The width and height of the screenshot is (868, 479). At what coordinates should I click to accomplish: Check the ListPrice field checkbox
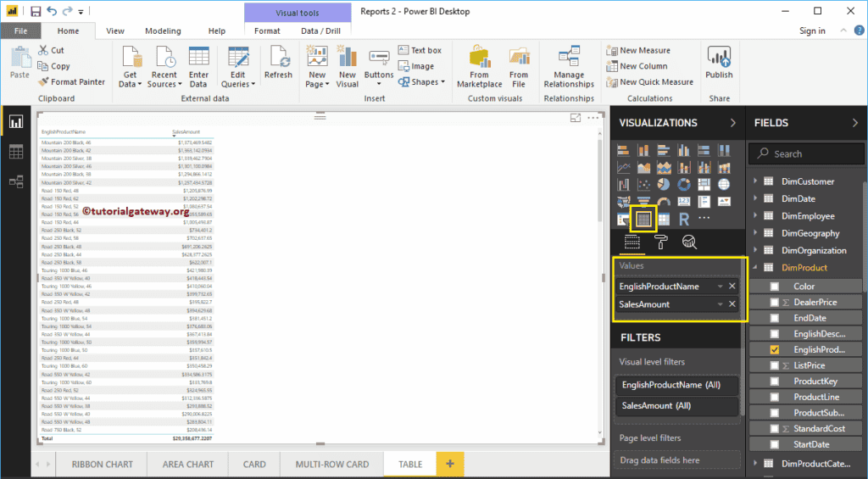(x=775, y=365)
